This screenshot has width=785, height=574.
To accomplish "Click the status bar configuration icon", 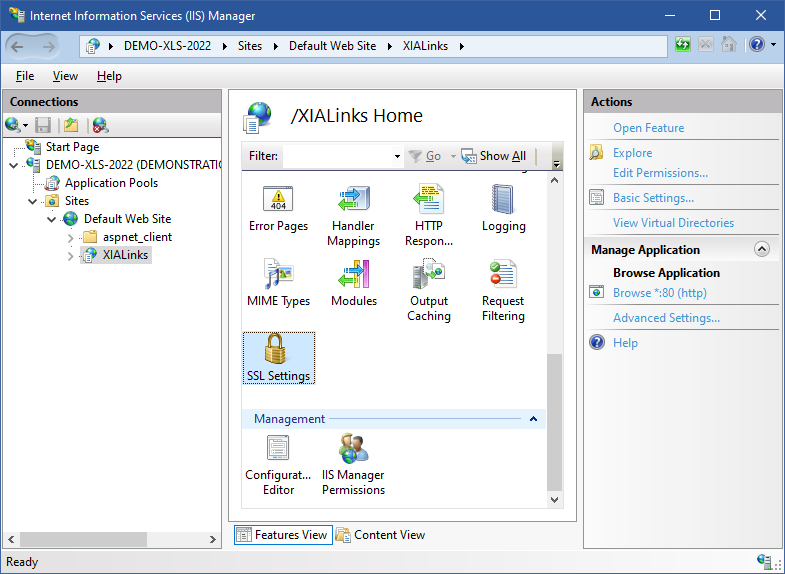I will pos(765,562).
